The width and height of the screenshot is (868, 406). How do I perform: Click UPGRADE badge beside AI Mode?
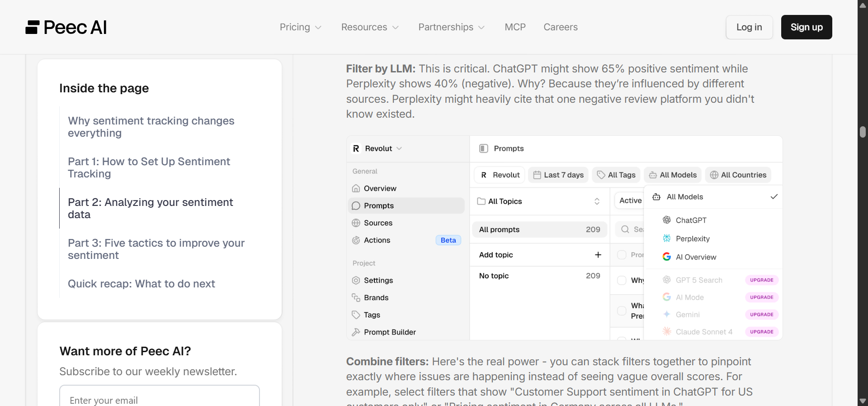click(762, 297)
